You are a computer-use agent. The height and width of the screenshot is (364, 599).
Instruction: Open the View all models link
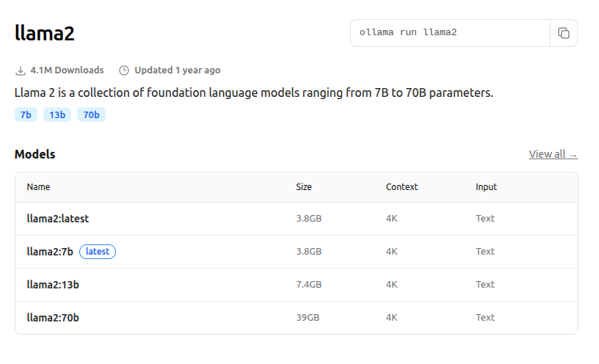click(x=553, y=154)
